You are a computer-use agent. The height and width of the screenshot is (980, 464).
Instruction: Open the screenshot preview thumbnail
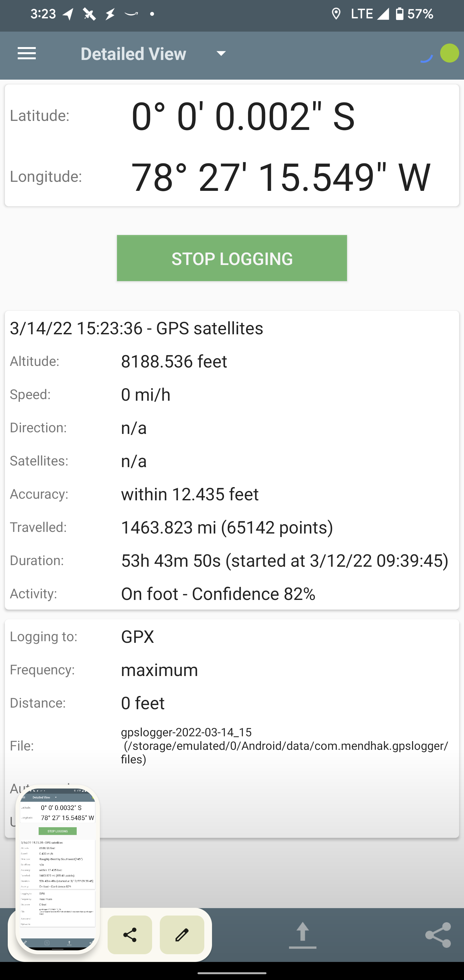click(x=57, y=868)
